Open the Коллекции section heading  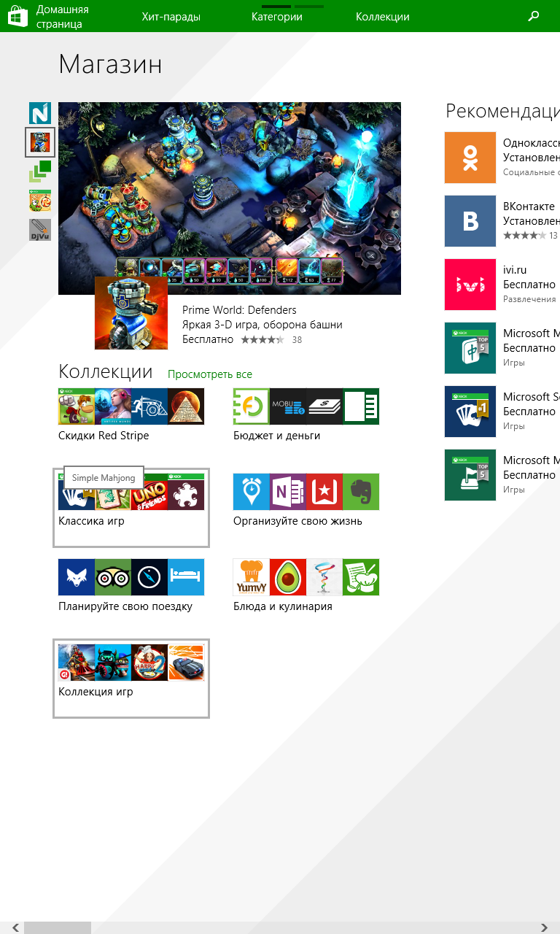106,371
